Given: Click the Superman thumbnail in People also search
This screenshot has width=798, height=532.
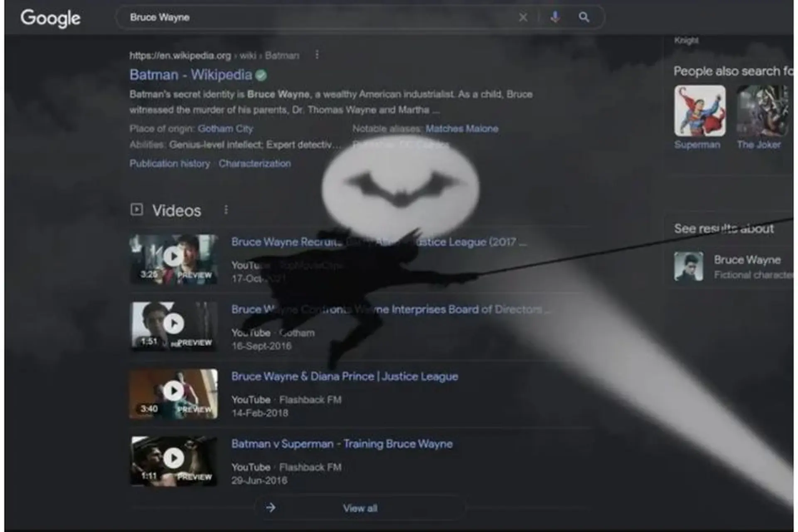Looking at the screenshot, I should (700, 111).
